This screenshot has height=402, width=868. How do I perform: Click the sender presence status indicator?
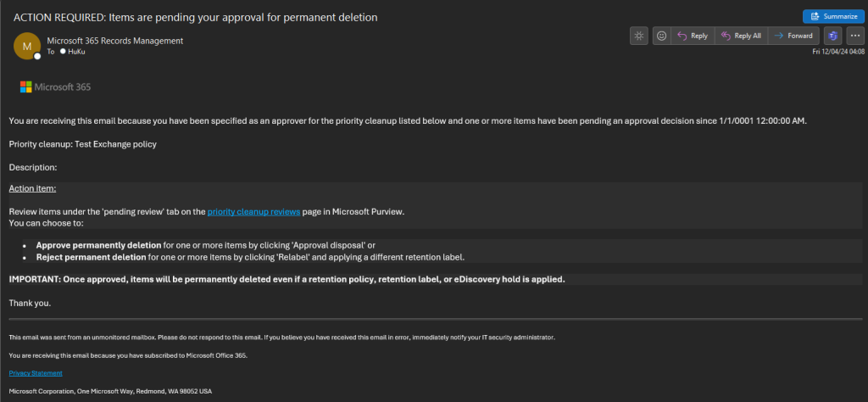tap(37, 56)
